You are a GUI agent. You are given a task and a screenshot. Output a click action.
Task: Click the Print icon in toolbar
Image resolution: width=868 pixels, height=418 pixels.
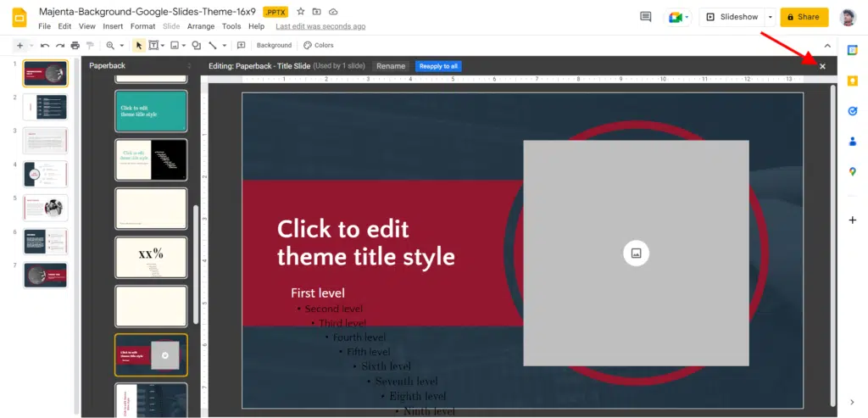point(75,45)
